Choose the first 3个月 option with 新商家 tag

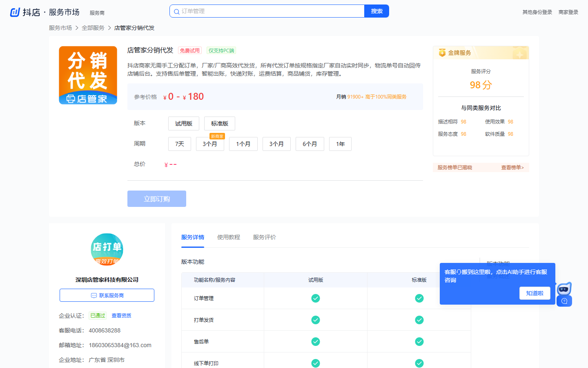[x=210, y=144]
